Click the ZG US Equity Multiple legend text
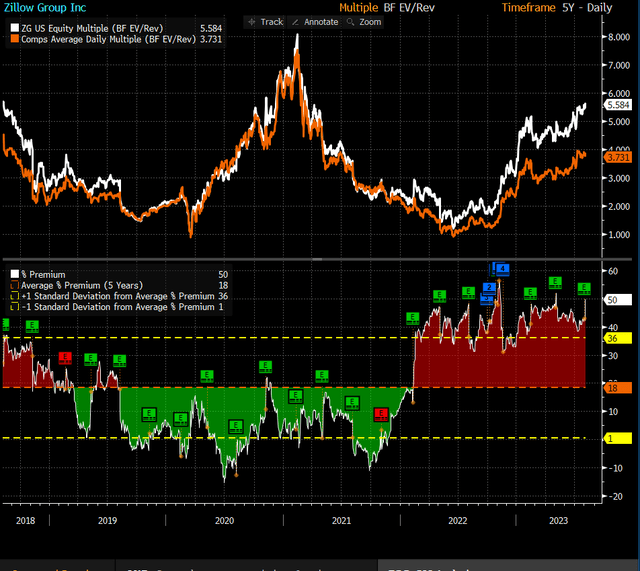The height and width of the screenshot is (571, 640). pyautogui.click(x=92, y=28)
